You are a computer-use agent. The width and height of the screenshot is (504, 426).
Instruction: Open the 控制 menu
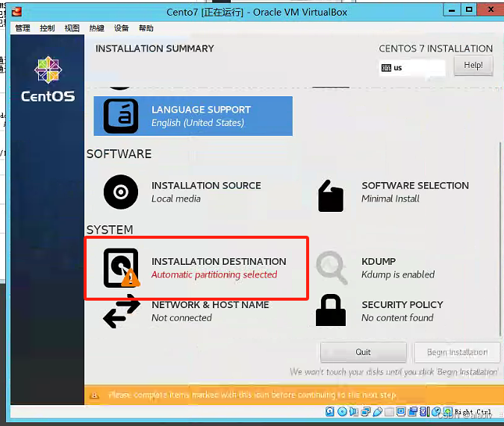[47, 28]
